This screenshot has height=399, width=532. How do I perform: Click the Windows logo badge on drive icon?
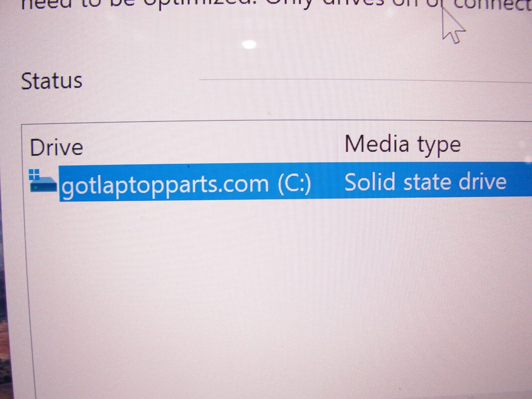pos(34,174)
